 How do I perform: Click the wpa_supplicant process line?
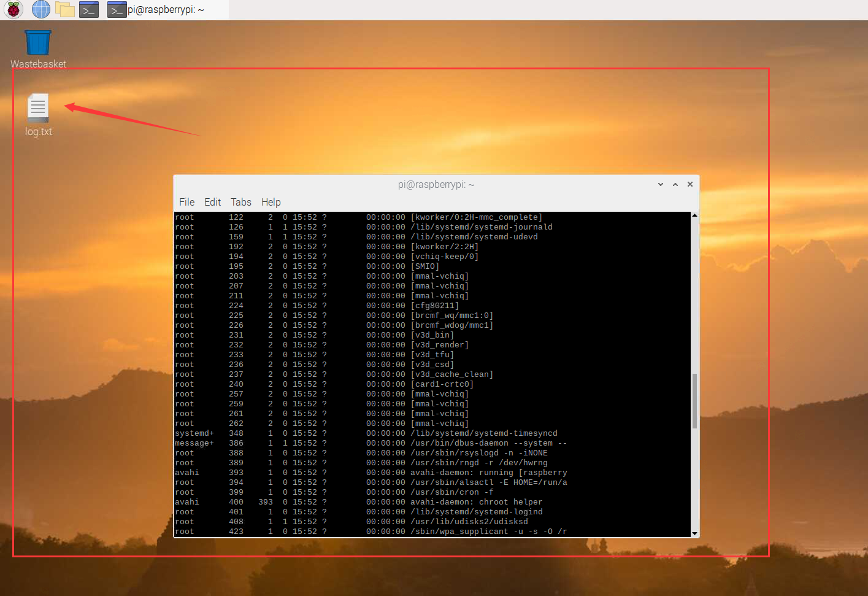(x=371, y=532)
